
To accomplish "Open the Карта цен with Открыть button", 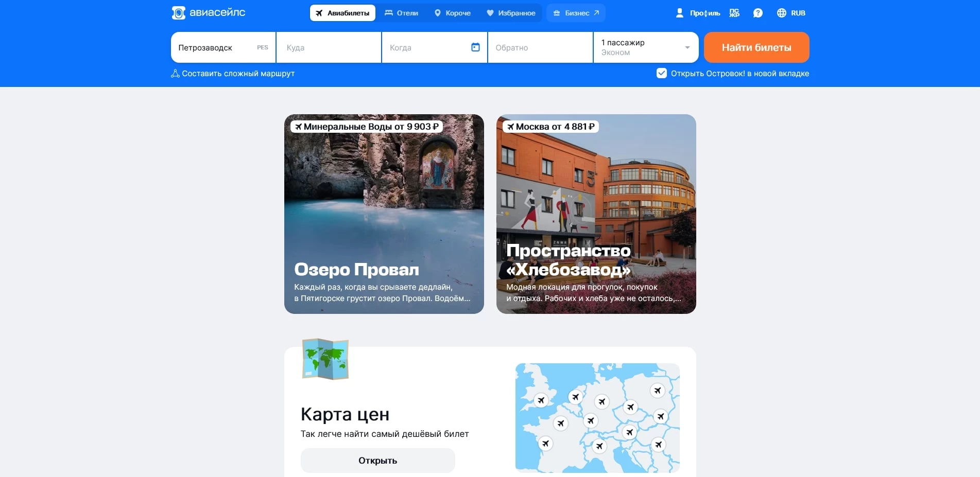I will coord(377,460).
